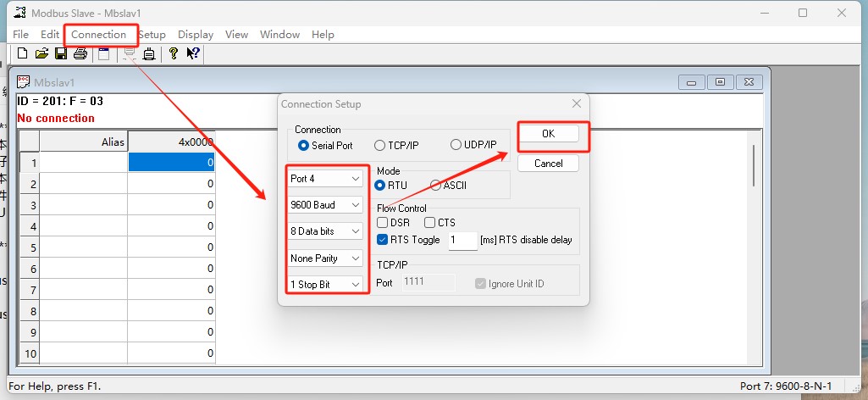Click the TCP/IP Port 1111 field
Viewport: 868px width, 400px height.
click(x=428, y=282)
